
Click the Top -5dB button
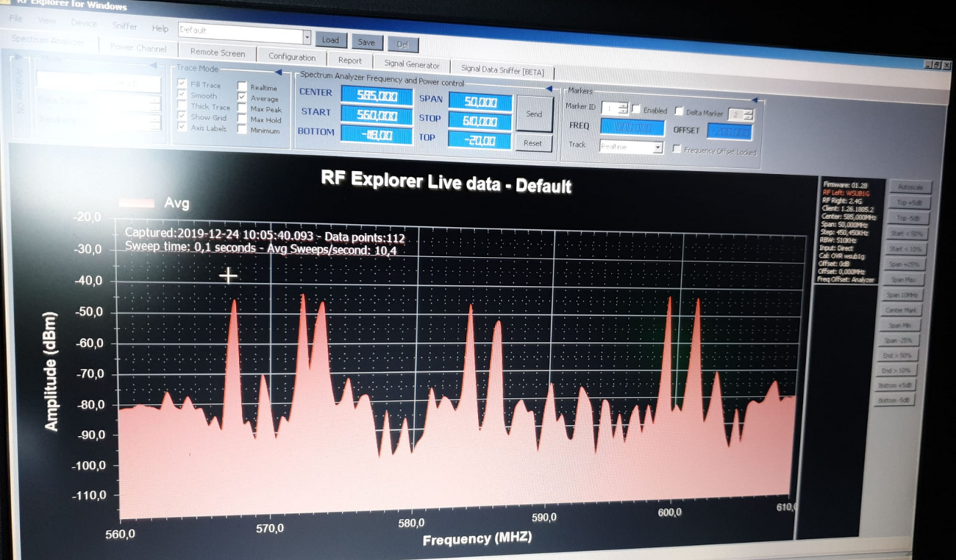[x=907, y=218]
